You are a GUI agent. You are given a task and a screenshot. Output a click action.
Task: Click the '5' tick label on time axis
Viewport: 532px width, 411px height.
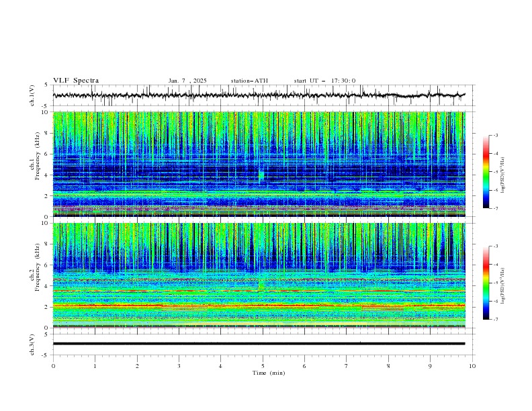pos(263,366)
